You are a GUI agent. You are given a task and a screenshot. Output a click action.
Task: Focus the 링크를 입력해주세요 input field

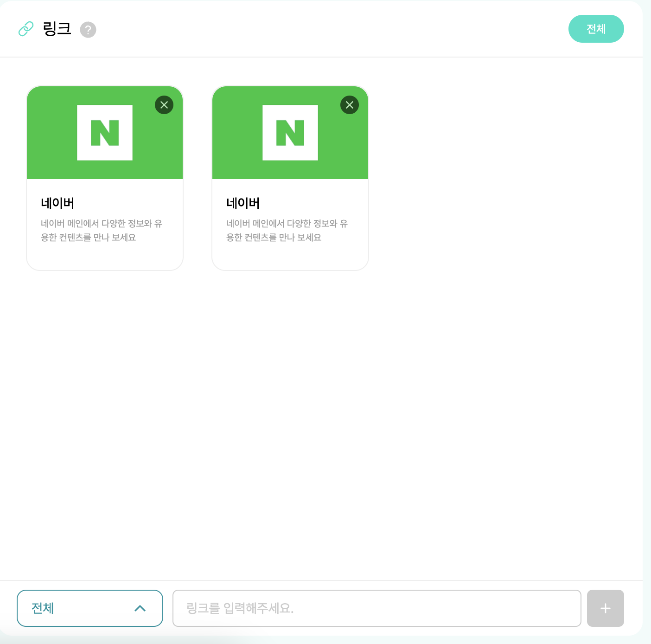[x=377, y=608]
